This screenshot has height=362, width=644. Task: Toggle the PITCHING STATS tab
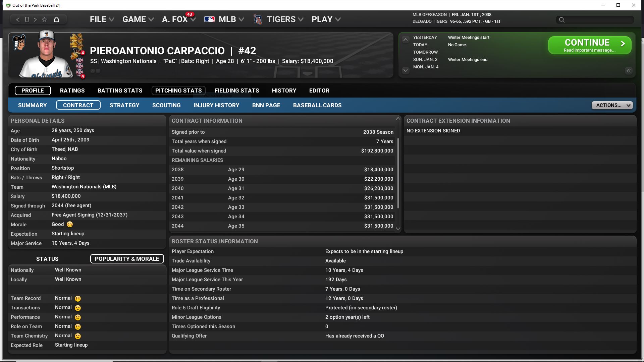pos(178,90)
